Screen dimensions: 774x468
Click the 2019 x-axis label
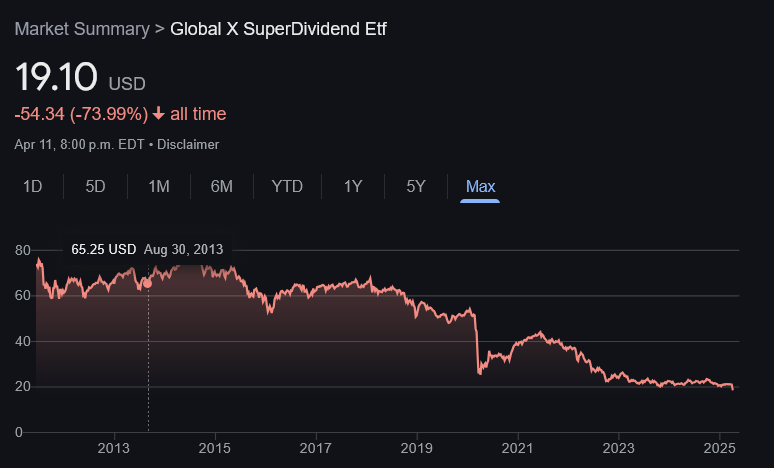pyautogui.click(x=417, y=448)
